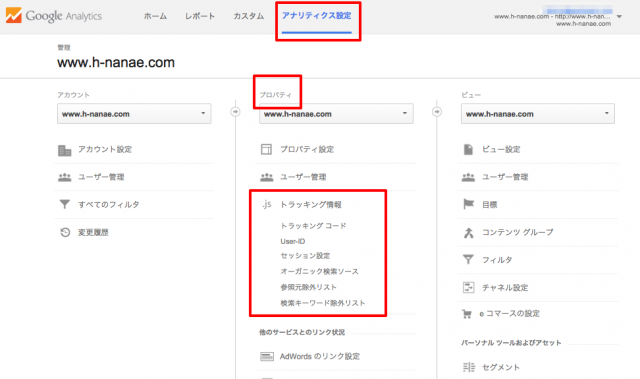Open ビュー設定 link
Image resolution: width=640 pixels, height=379 pixels.
[501, 149]
